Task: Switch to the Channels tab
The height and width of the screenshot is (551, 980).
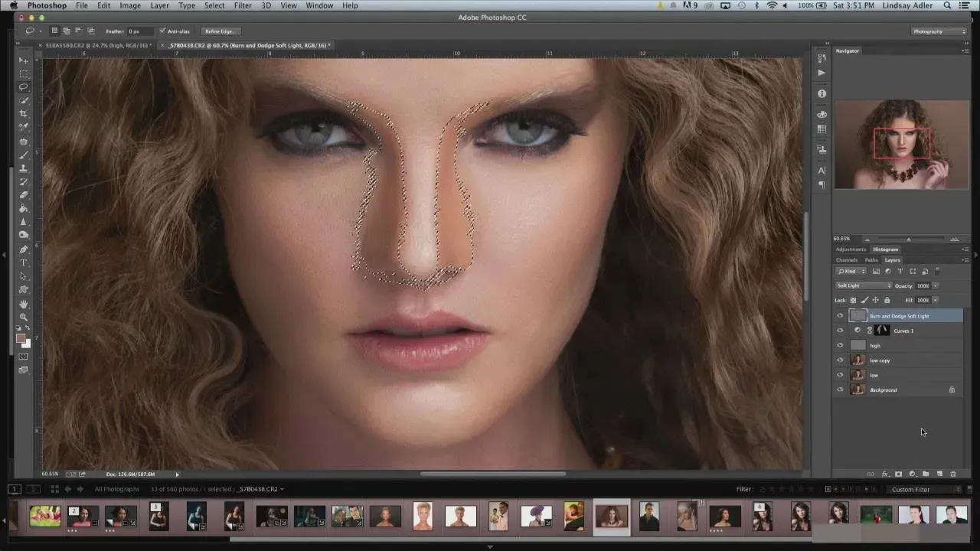Action: tap(847, 260)
